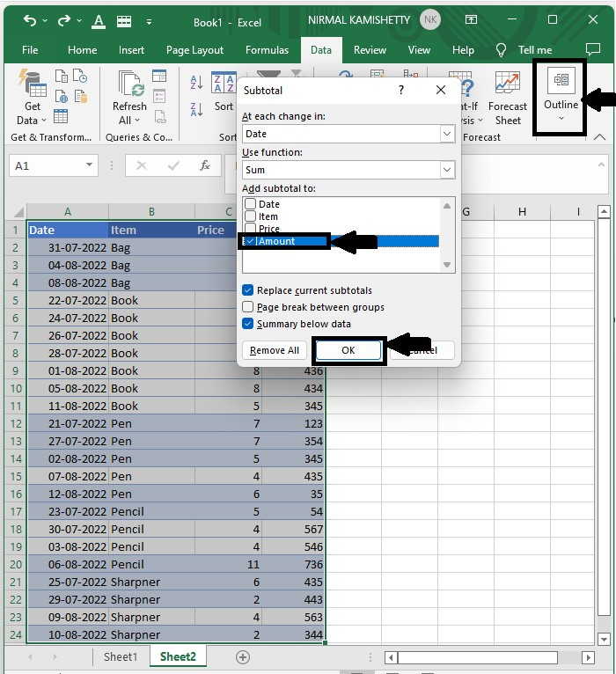This screenshot has width=616, height=674.
Task: Confirm the Subtotal dialog with OK
Action: 348,350
